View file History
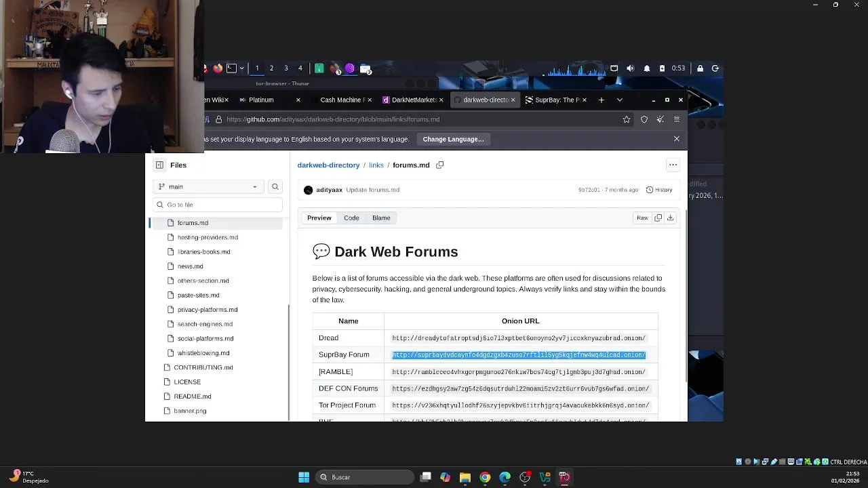 [659, 190]
